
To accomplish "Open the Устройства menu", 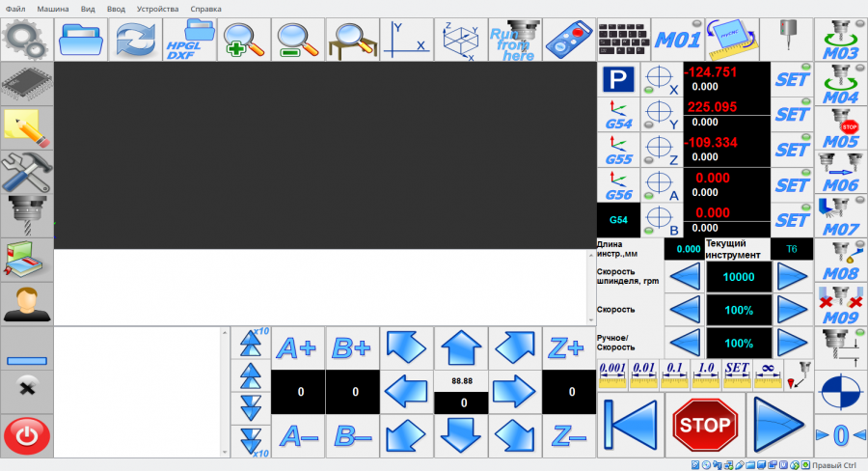I will pyautogui.click(x=157, y=8).
